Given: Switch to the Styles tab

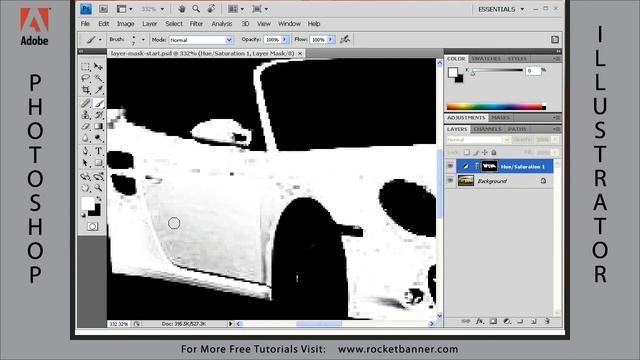Looking at the screenshot, I should [x=517, y=59].
